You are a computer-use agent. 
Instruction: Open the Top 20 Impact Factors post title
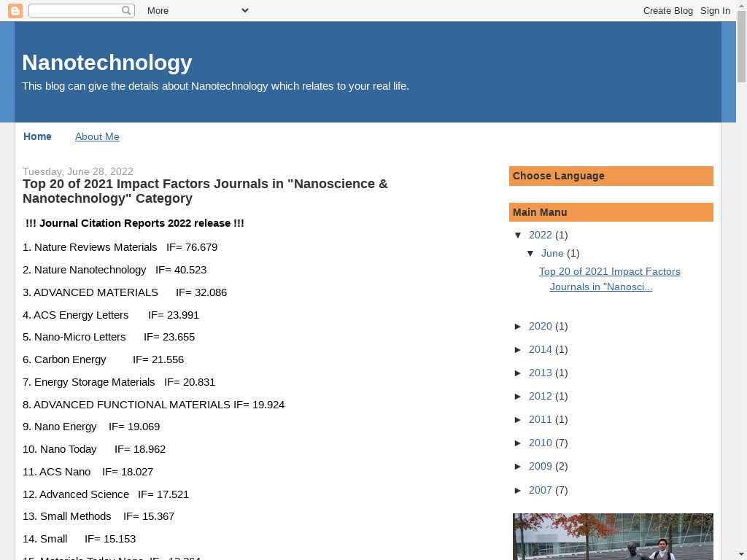point(205,191)
